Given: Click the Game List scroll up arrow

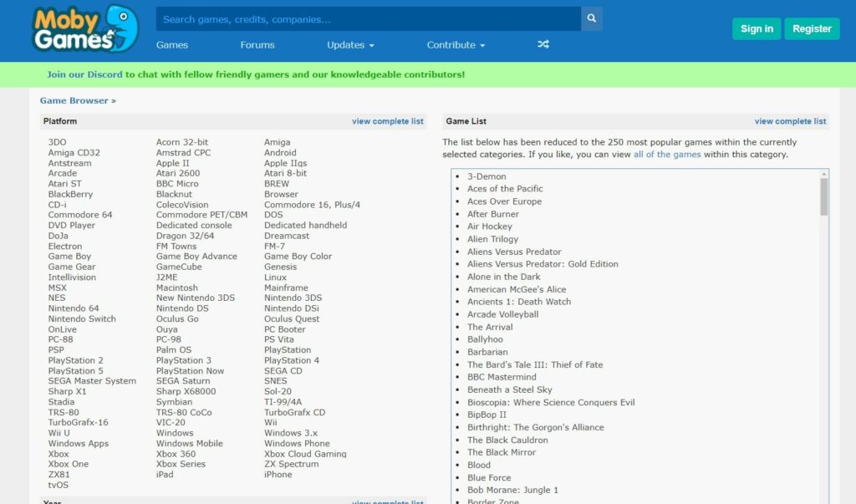Looking at the screenshot, I should click(x=823, y=174).
